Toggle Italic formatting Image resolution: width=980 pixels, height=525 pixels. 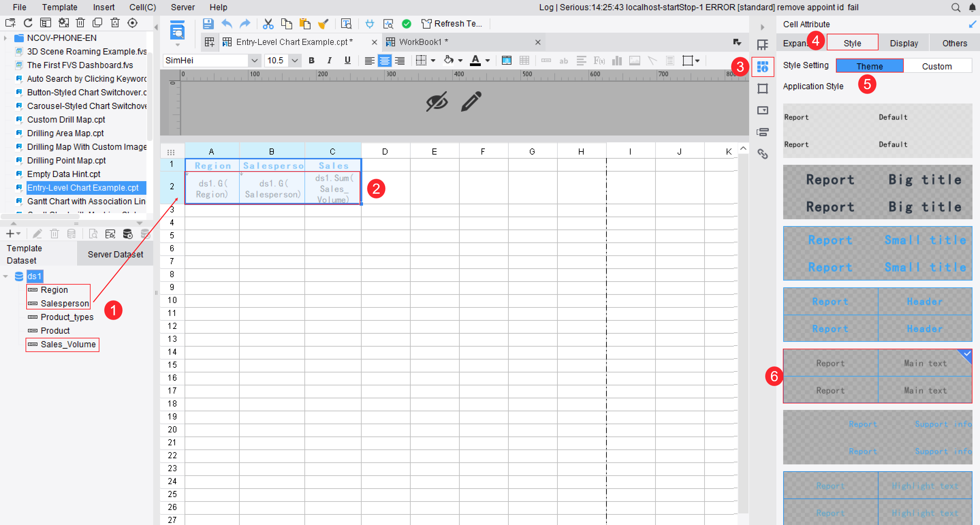tap(330, 60)
